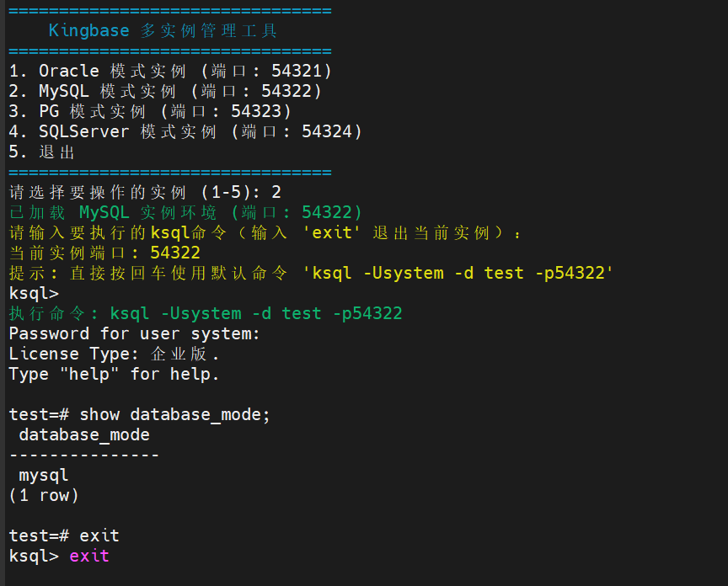The image size is (728, 586).
Task: Click the current instance port 54322 line
Action: tap(104, 253)
